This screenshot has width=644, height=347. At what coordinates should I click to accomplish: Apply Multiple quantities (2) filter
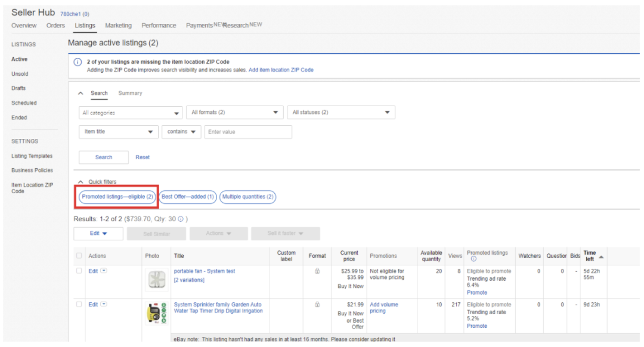pos(247,197)
